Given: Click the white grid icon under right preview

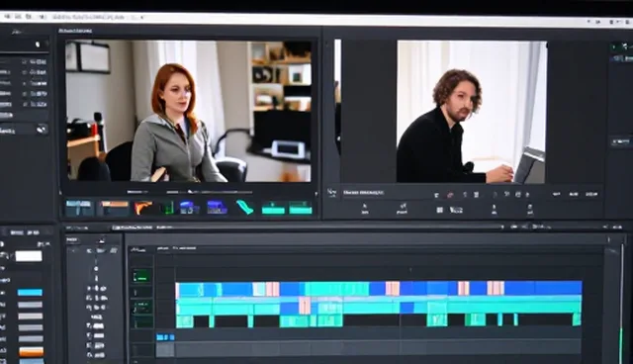Looking at the screenshot, I should point(439,210).
